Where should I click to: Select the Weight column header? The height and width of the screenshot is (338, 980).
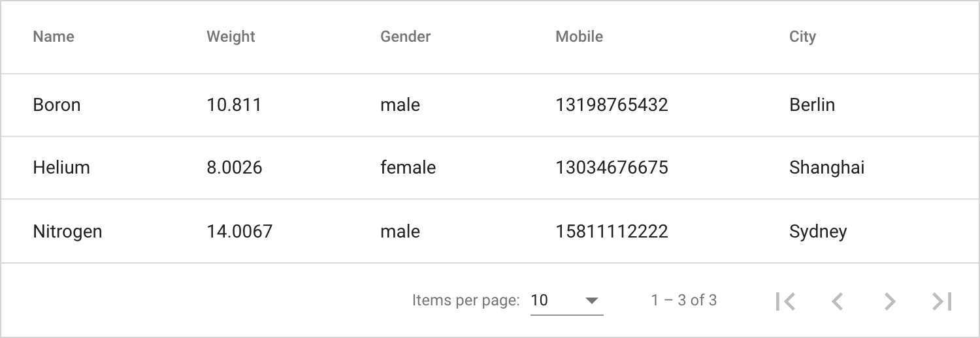(231, 37)
